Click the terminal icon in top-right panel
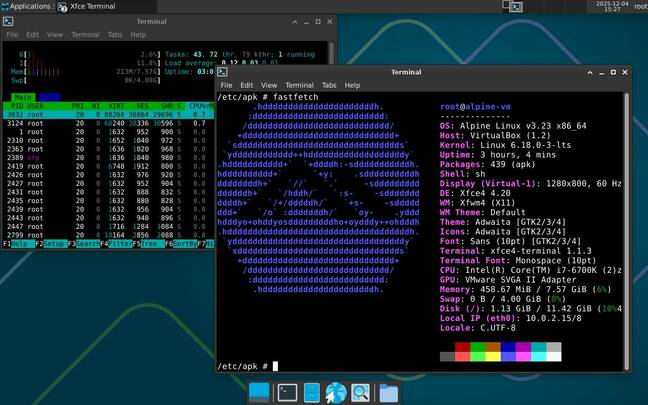This screenshot has height=405, width=648. (516, 7)
